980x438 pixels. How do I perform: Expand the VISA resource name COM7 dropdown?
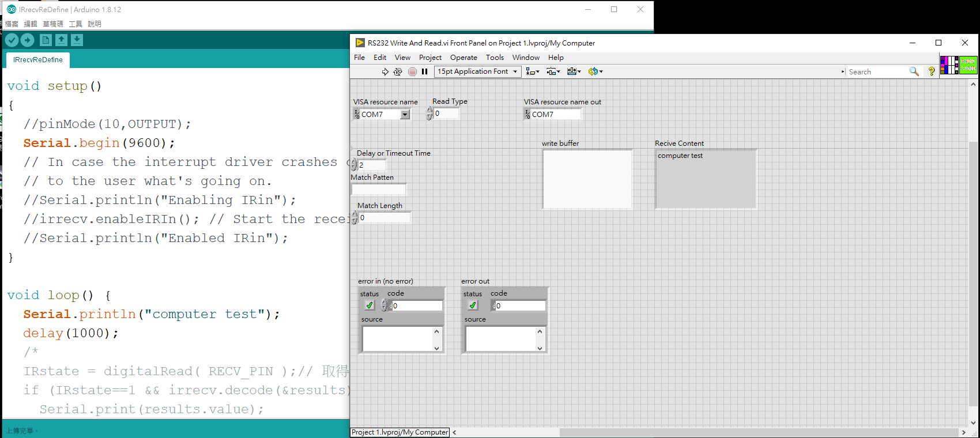pos(405,114)
